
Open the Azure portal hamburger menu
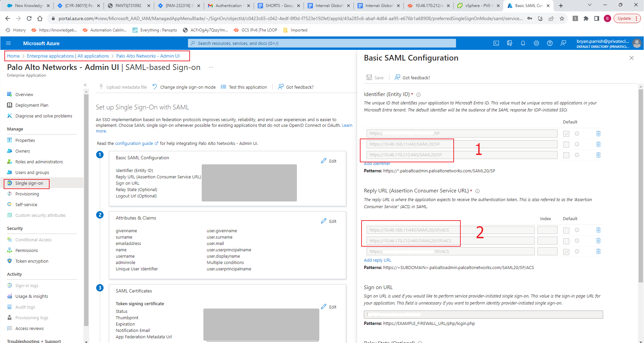tap(8, 43)
